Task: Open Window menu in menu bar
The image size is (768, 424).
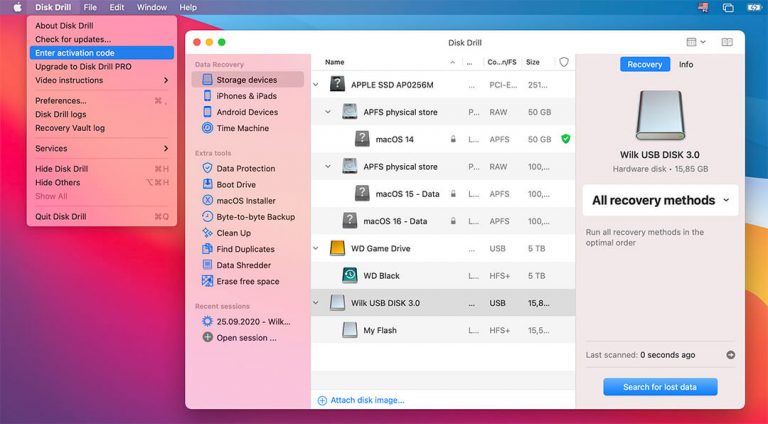Action: pos(152,7)
